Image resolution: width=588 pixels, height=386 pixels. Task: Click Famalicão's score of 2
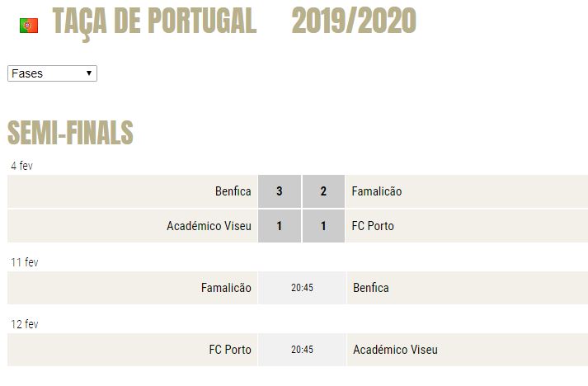tap(323, 191)
